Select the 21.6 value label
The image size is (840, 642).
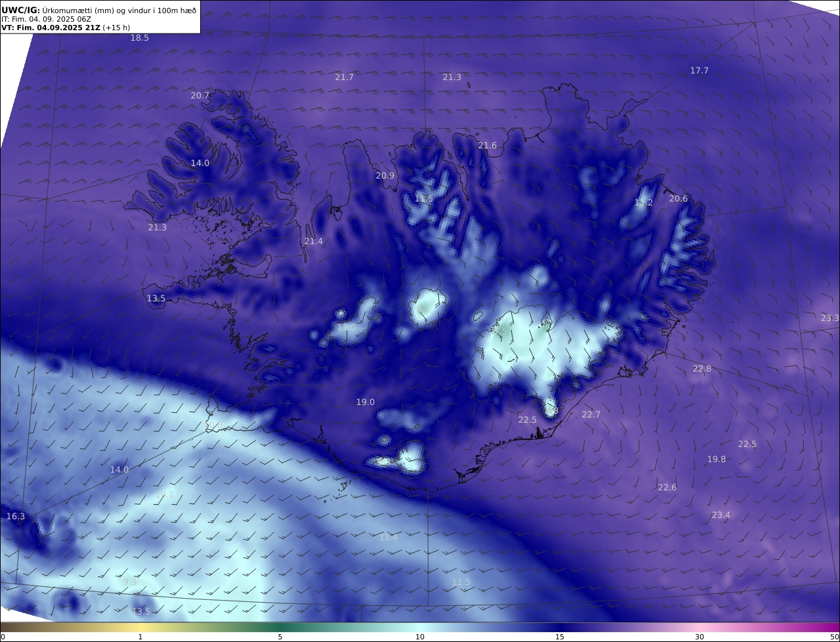tap(488, 146)
